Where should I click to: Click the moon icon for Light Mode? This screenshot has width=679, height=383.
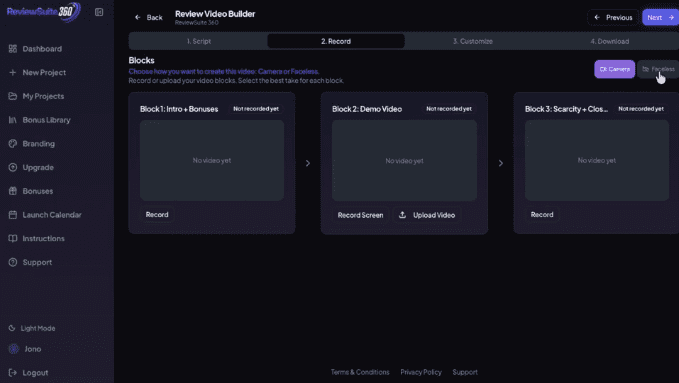pyautogui.click(x=12, y=328)
